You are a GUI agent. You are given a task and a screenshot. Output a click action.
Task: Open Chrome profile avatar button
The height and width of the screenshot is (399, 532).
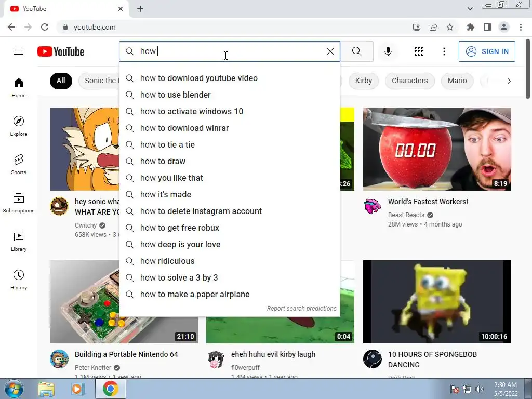(x=504, y=27)
